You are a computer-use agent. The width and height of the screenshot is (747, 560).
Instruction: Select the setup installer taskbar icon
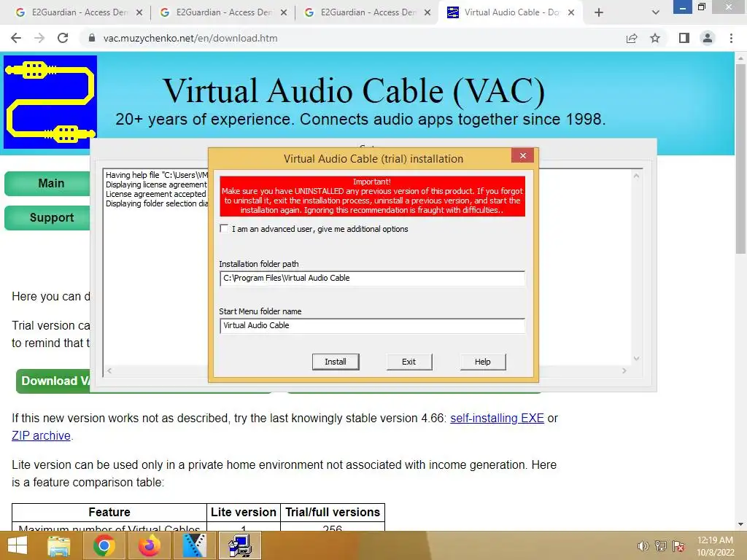[239, 545]
